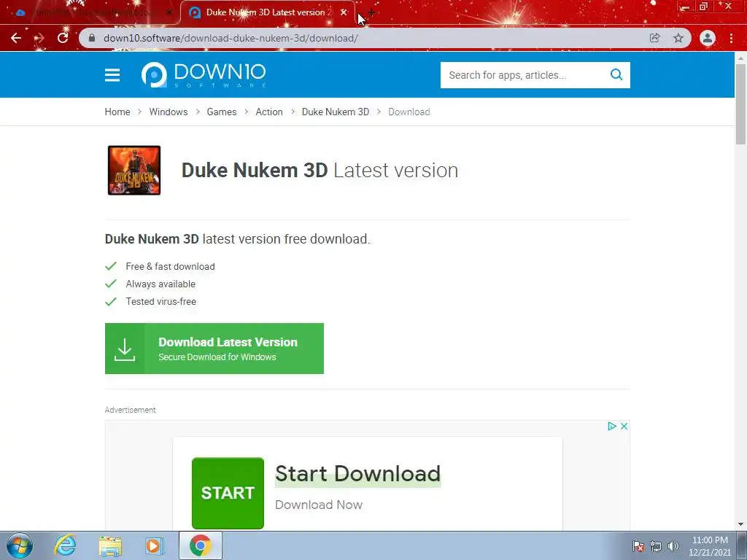Click the padlock site info icon
747x560 pixels.
pos(92,38)
